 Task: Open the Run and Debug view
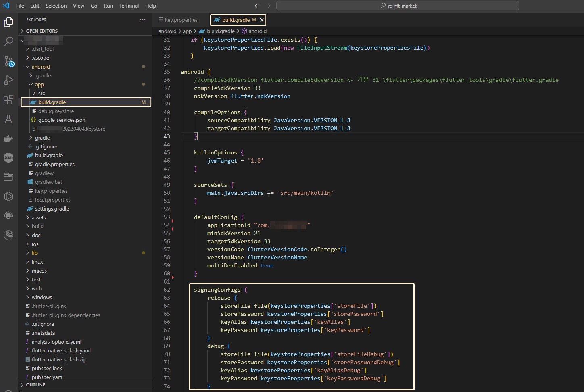tap(8, 80)
